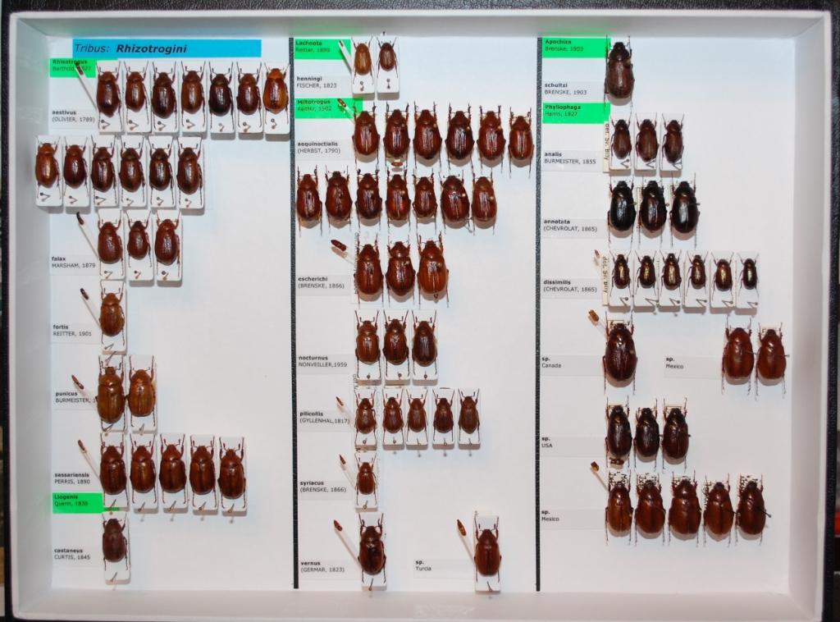Select the green Apochiza genus label
The width and height of the screenshot is (840, 622).
click(573, 46)
